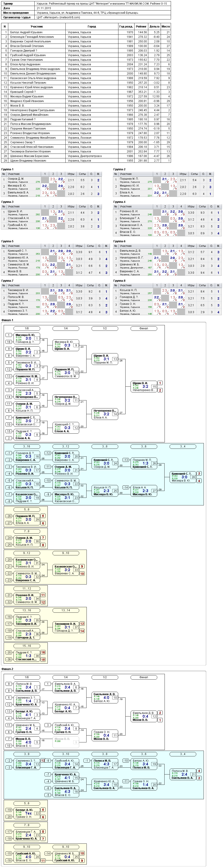Open Мисевра В. Ю. vs Гончаров first-round match
The height and width of the screenshot is (868, 224).
27,338
